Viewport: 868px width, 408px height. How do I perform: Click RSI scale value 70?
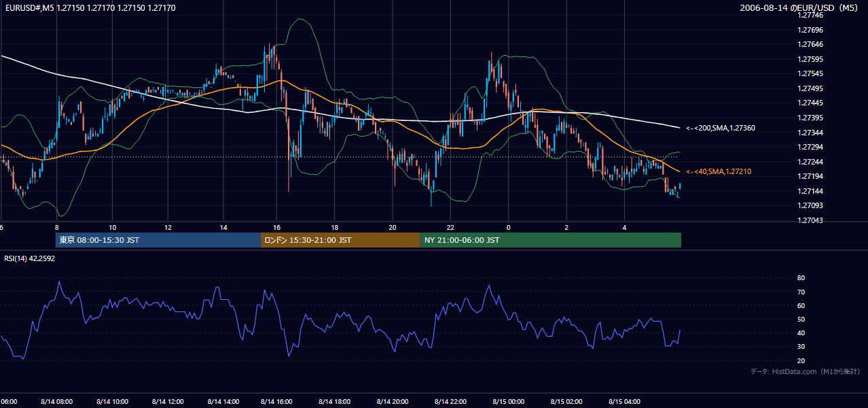[801, 292]
